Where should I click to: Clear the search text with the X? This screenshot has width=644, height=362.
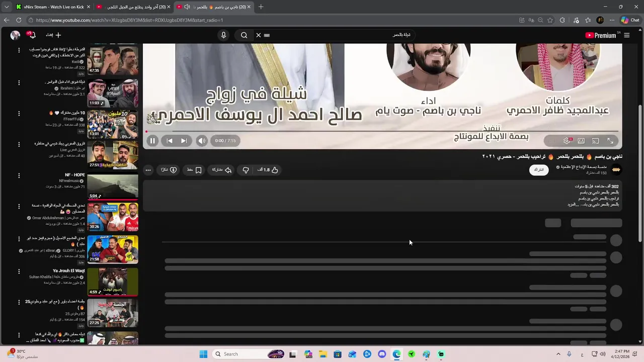pyautogui.click(x=259, y=35)
